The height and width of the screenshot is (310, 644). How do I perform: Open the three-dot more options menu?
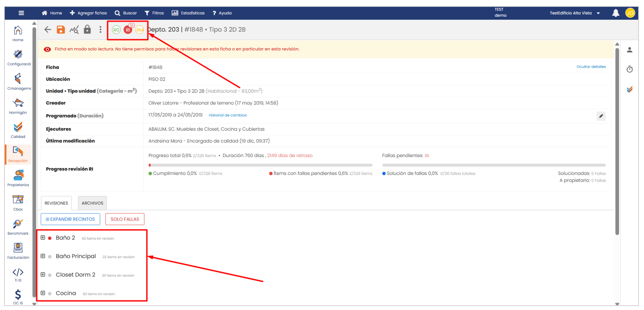[100, 30]
